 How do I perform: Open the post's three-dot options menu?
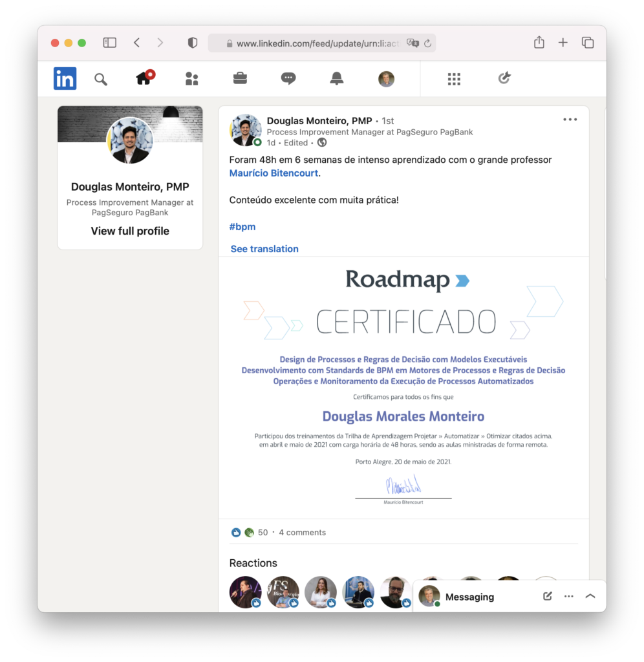pos(570,120)
